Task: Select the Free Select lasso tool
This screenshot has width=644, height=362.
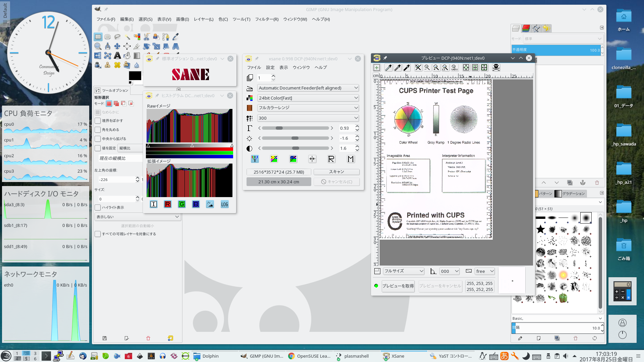Action: pos(117,37)
